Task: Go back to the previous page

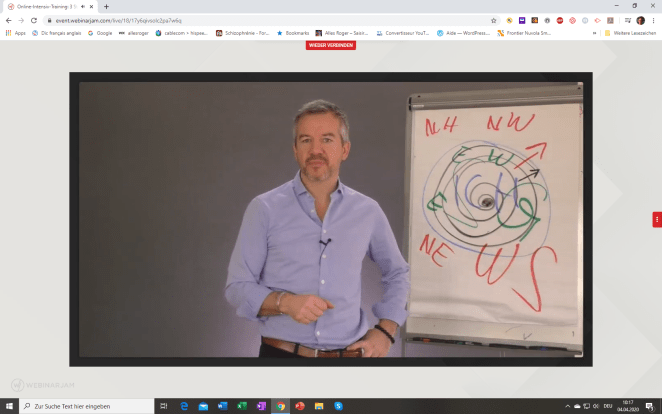Action: (9, 20)
